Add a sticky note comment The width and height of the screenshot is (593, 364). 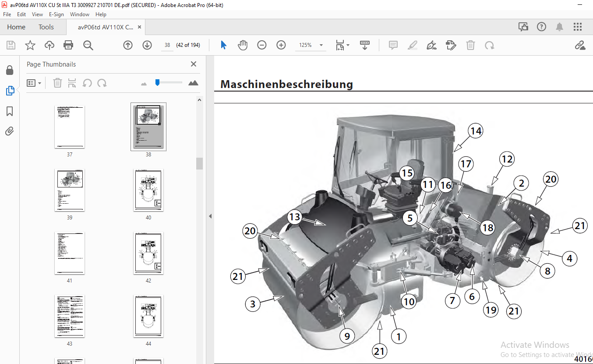[393, 45]
